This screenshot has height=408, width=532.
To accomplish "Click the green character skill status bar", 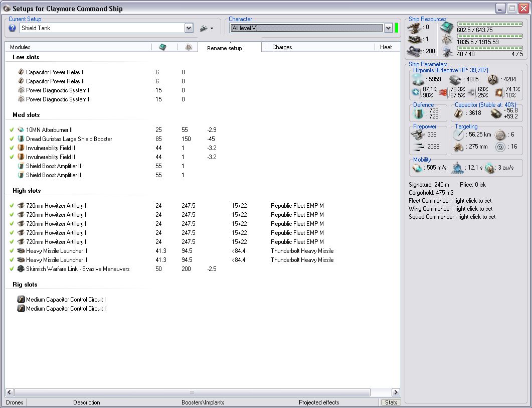I will (x=396, y=28).
